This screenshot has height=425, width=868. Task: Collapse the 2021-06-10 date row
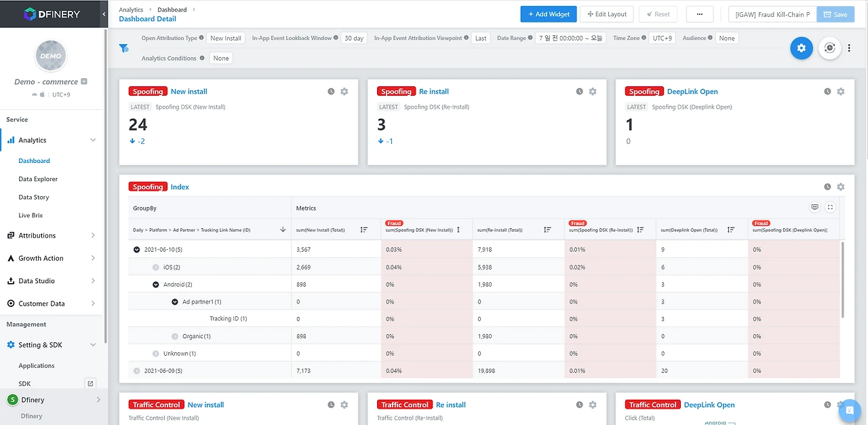pyautogui.click(x=137, y=250)
